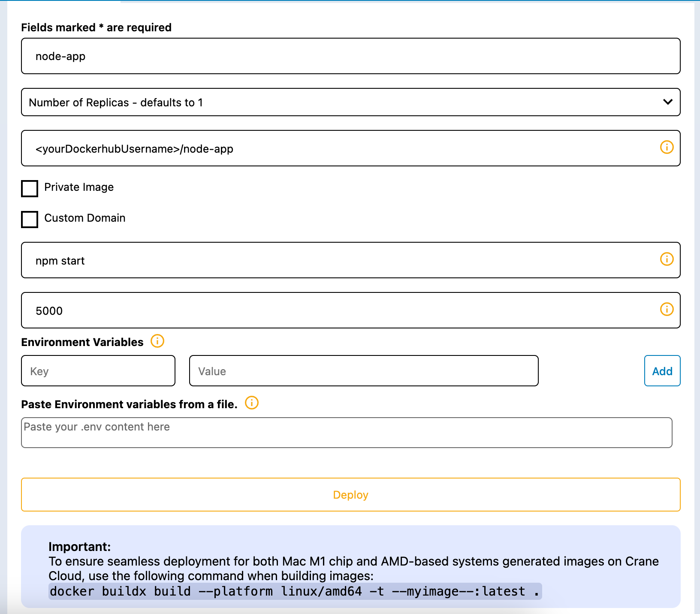Click the Environment Variables heading
Viewport: 700px width, 614px height.
click(x=82, y=342)
